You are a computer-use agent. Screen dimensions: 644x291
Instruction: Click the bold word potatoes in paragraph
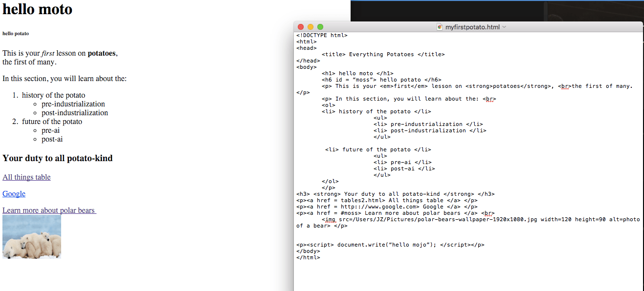pyautogui.click(x=102, y=53)
